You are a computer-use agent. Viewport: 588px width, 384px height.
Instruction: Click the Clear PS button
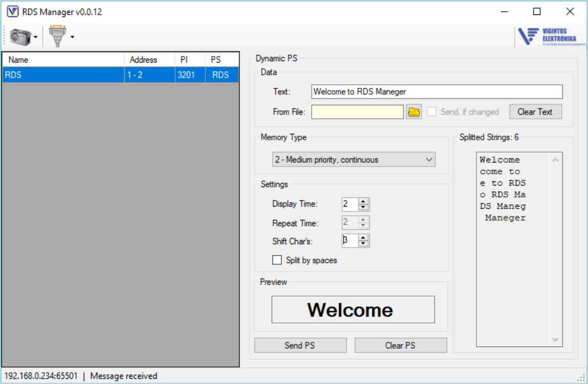tap(401, 345)
